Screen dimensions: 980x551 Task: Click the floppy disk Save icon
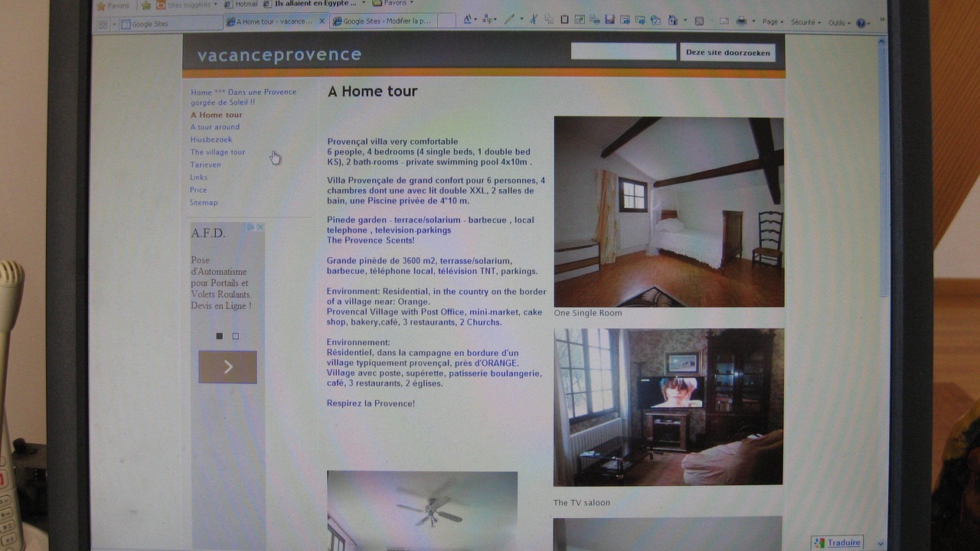click(x=609, y=20)
